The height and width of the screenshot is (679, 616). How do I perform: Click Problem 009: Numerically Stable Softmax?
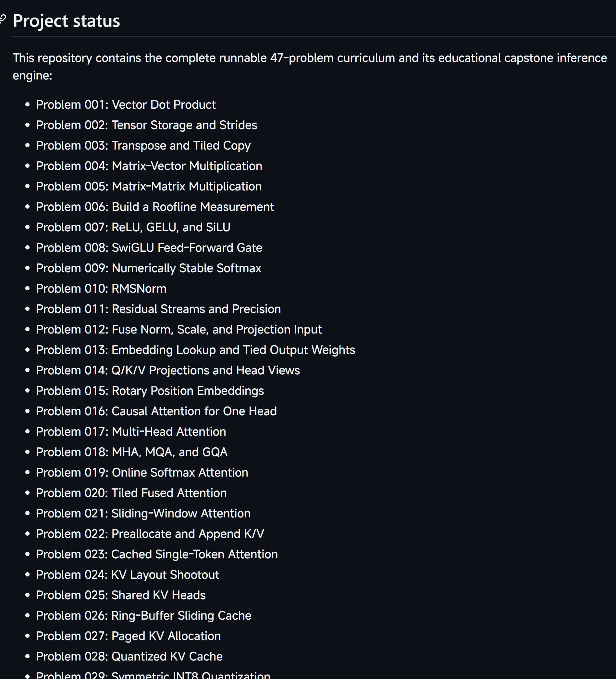[x=149, y=268]
